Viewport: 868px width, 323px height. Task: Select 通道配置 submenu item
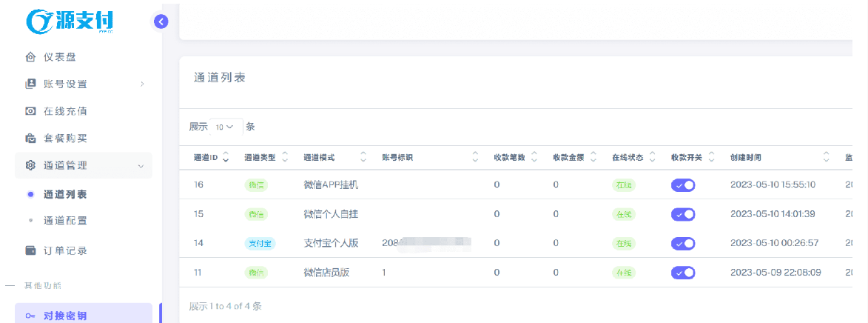65,221
